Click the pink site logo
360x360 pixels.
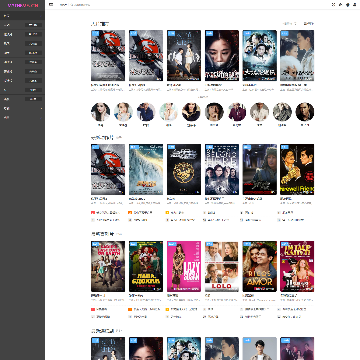click(23, 5)
